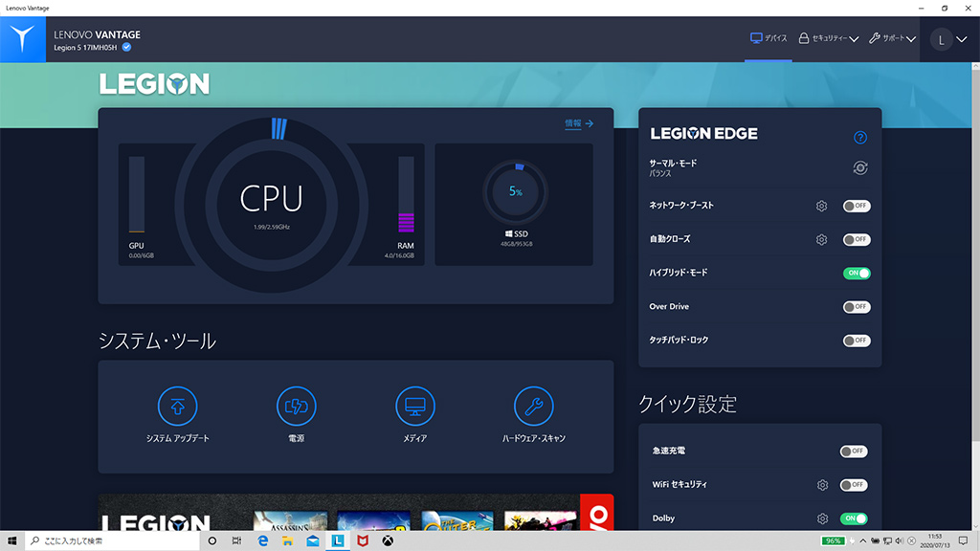This screenshot has width=980, height=551.
Task: Enable Over Drive toggle
Action: pyautogui.click(x=857, y=307)
